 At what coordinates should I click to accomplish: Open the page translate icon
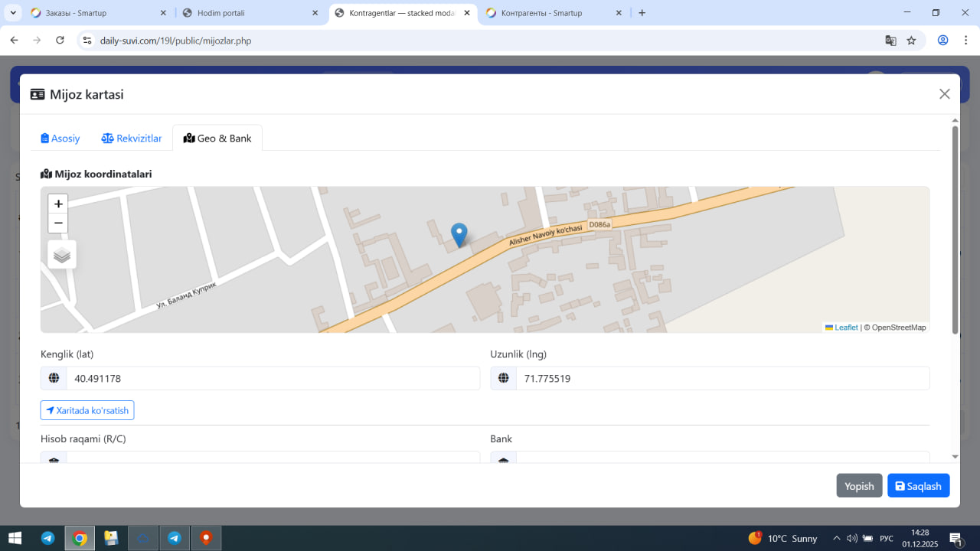[890, 41]
